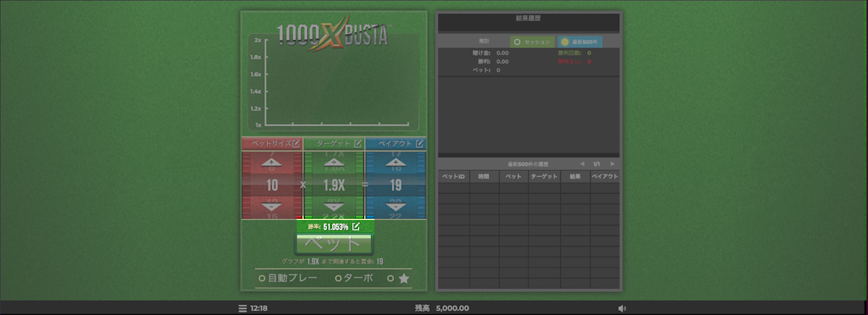This screenshot has width=868, height=315.
Task: Enable 自動プレー auto play option
Action: pos(288,278)
